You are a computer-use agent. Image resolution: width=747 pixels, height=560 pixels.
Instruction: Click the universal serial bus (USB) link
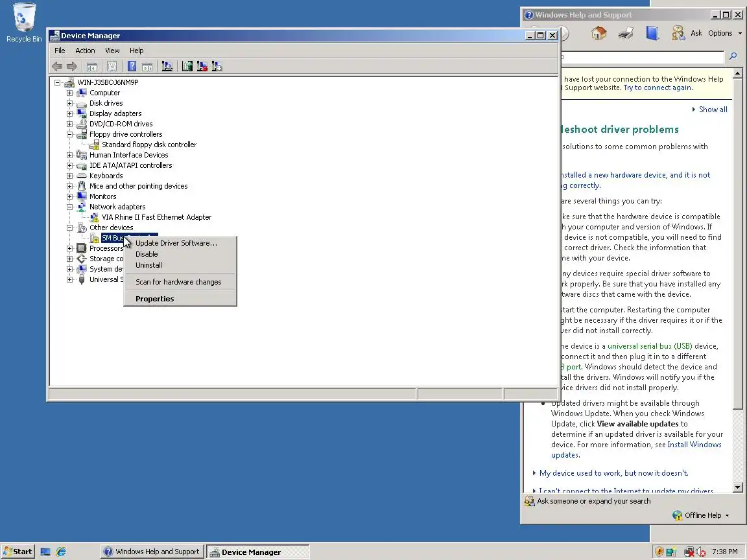[x=650, y=346]
